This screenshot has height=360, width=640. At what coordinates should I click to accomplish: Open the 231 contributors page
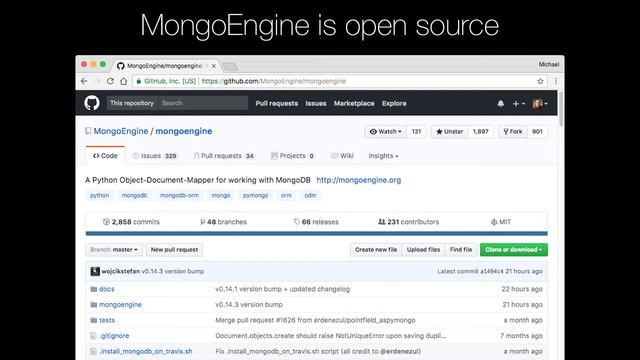[409, 222]
